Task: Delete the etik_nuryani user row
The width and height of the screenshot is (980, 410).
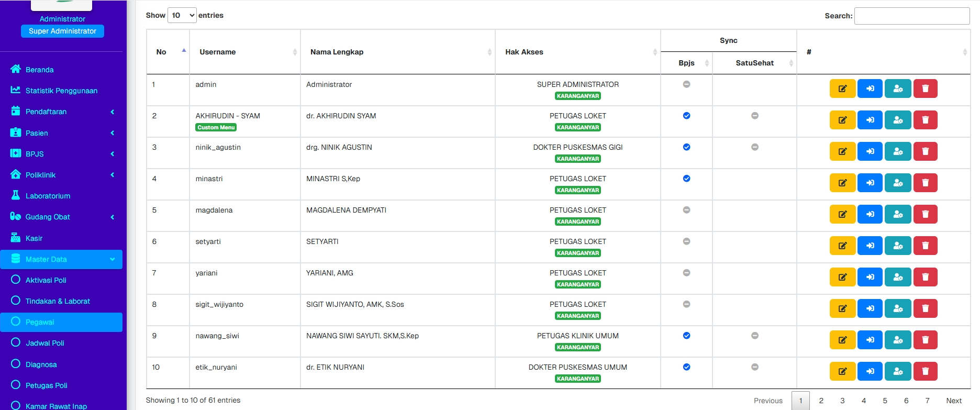Action: click(925, 371)
